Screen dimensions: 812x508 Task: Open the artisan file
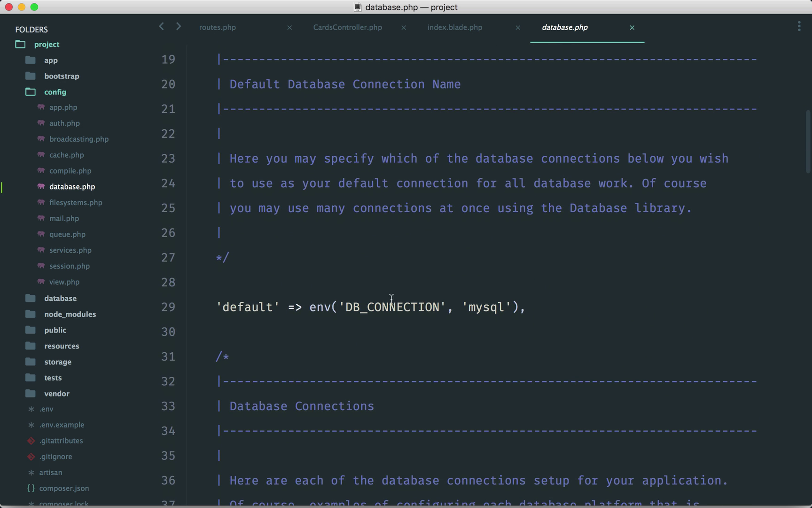50,472
